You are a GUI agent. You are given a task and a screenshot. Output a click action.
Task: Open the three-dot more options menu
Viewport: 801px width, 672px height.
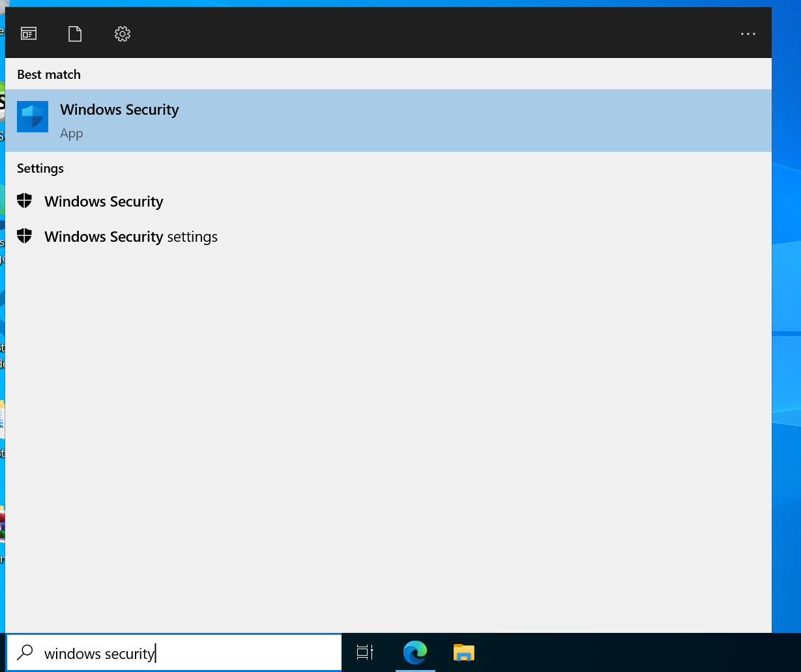(748, 34)
